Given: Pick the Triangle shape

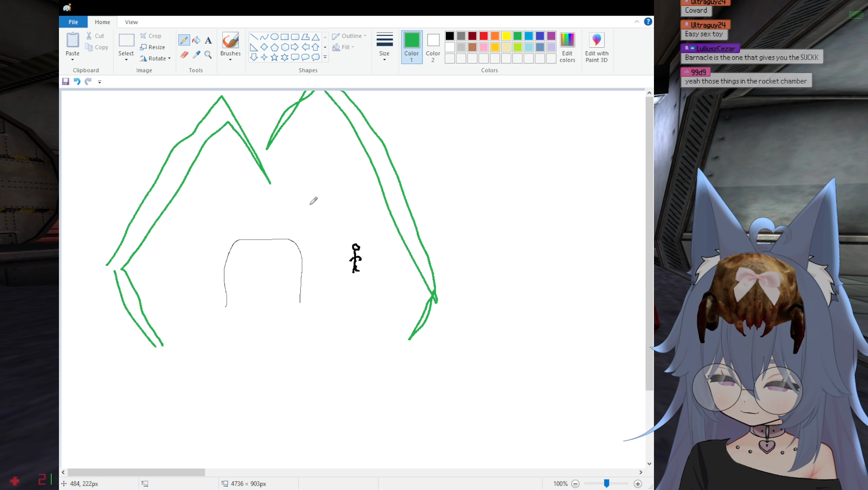Looking at the screenshot, I should click(316, 37).
